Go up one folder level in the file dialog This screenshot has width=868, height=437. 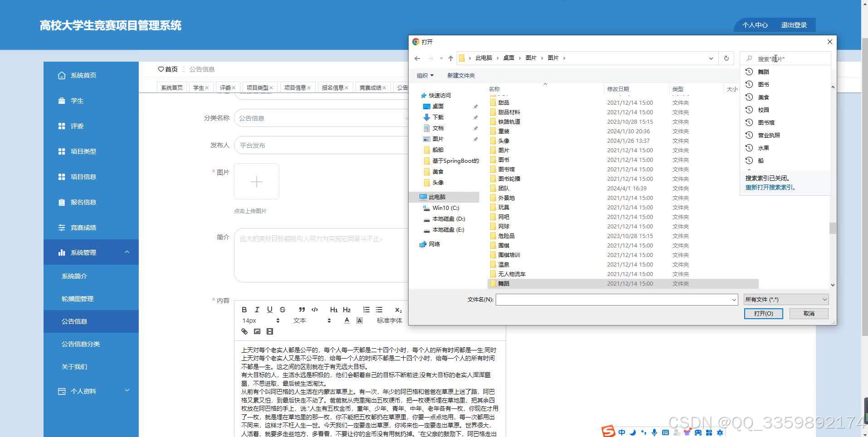450,58
